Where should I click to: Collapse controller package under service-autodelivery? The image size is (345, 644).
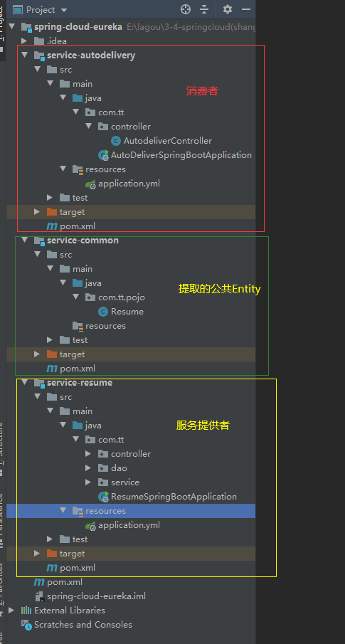[x=88, y=127]
